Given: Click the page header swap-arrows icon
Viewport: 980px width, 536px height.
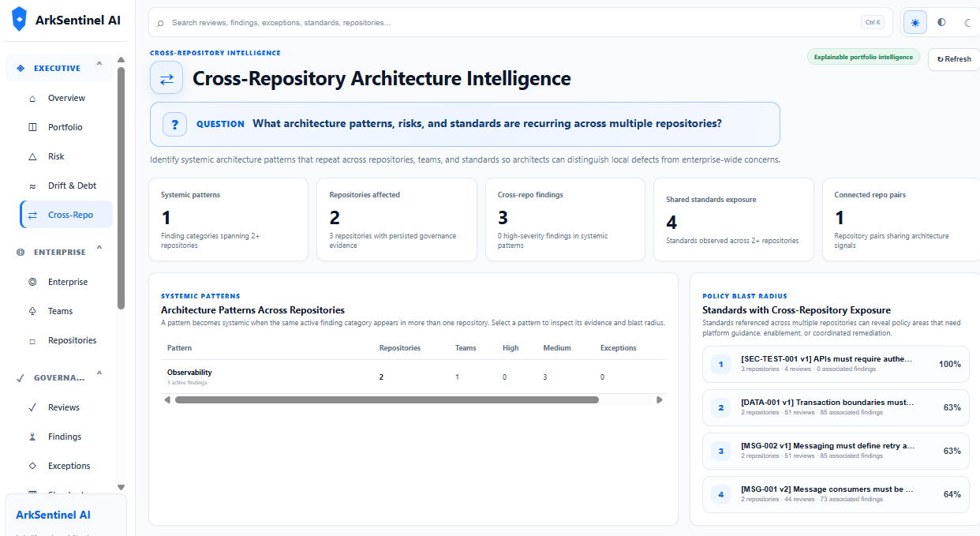Looking at the screenshot, I should 166,78.
